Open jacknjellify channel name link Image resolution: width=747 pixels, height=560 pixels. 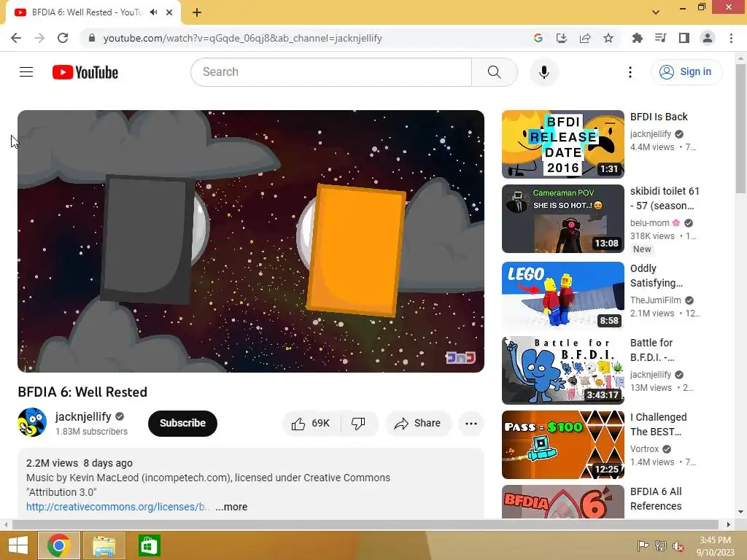click(83, 416)
